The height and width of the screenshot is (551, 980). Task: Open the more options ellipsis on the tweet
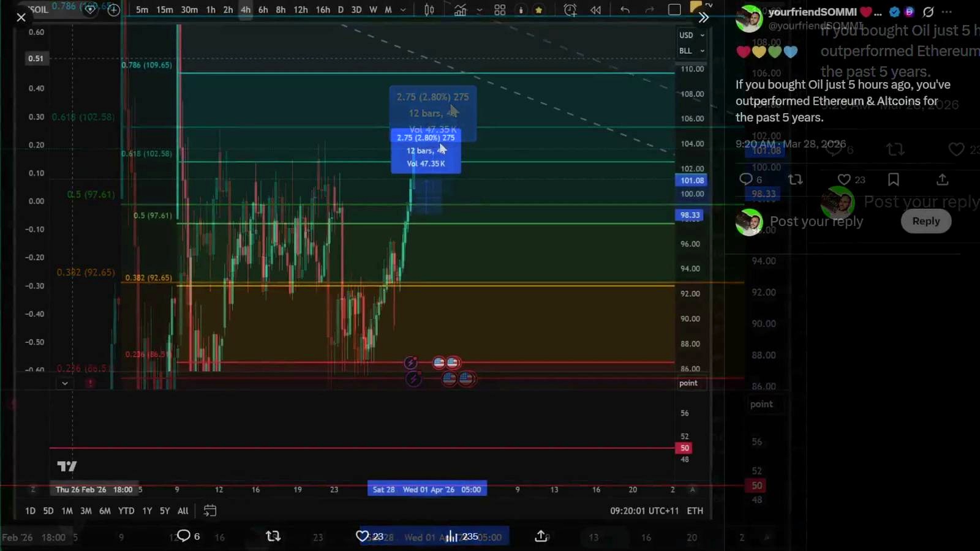pyautogui.click(x=947, y=12)
